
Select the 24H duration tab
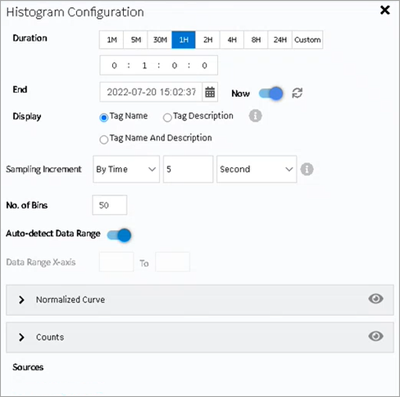point(280,40)
